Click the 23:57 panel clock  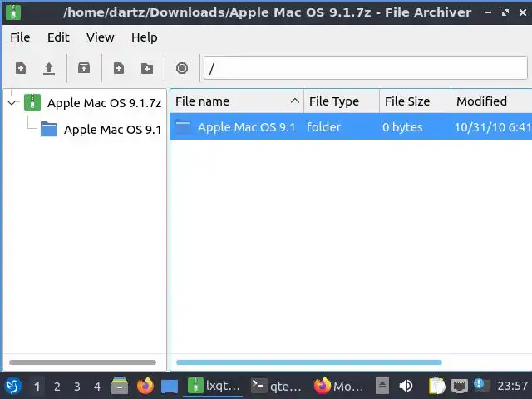click(x=512, y=386)
